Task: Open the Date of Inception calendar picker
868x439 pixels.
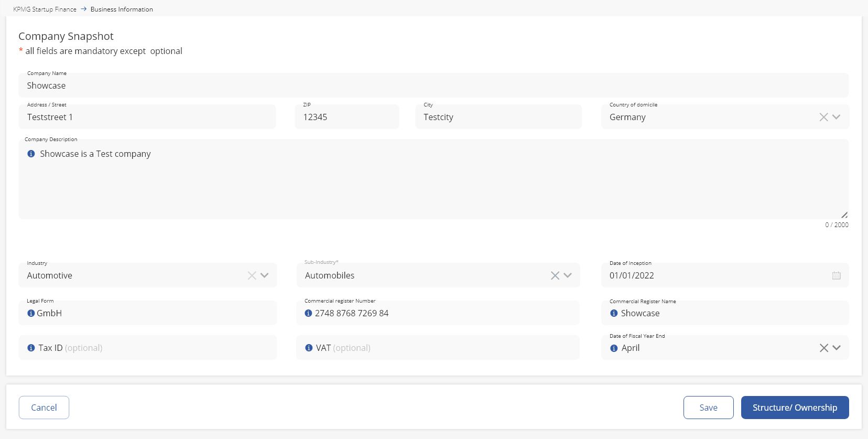Action: 836,275
